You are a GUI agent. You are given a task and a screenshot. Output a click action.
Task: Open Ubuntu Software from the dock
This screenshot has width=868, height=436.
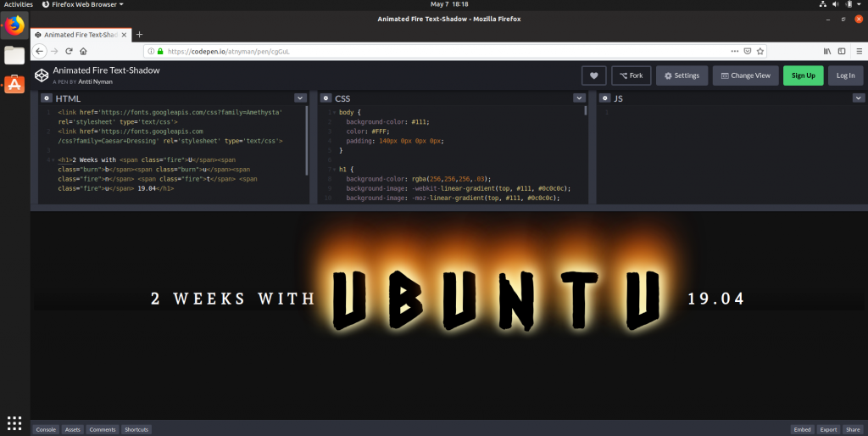(14, 84)
